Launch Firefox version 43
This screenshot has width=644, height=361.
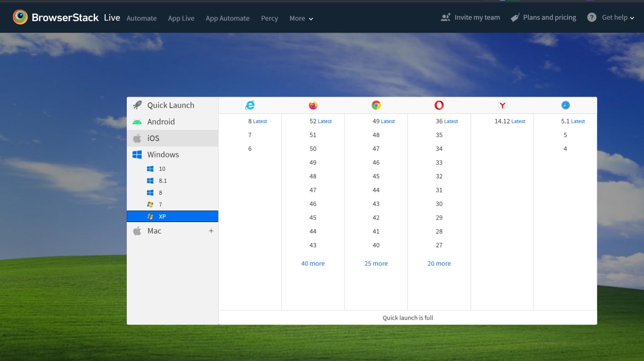point(313,245)
